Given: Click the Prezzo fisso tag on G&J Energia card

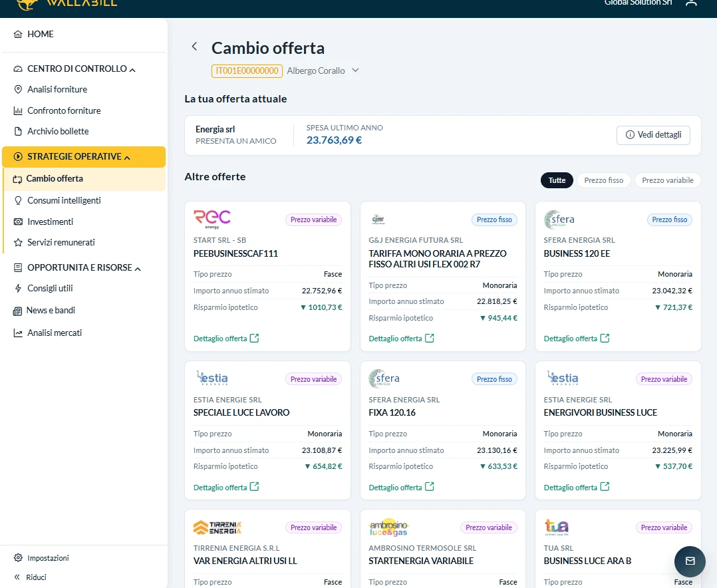Looking at the screenshot, I should (x=494, y=220).
